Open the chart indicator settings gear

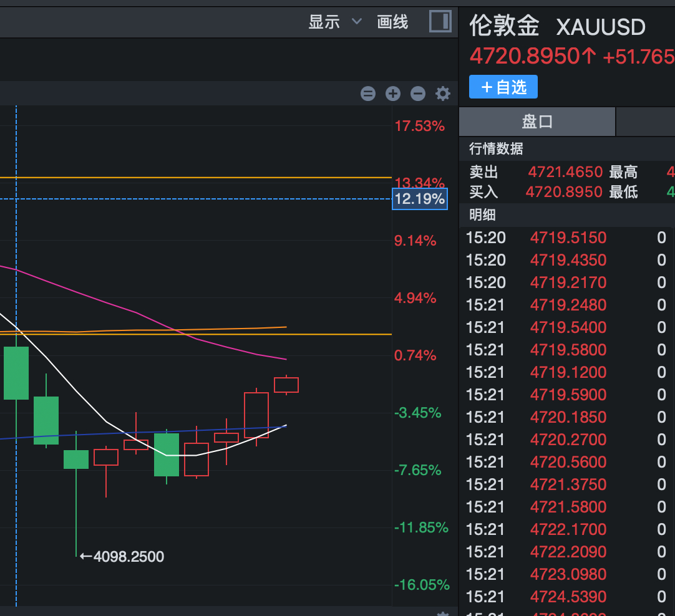[x=443, y=94]
